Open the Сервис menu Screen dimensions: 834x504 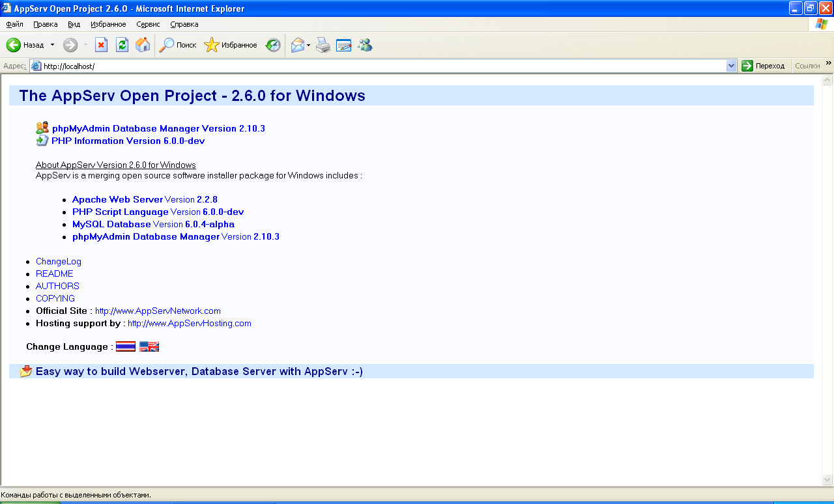tap(149, 24)
